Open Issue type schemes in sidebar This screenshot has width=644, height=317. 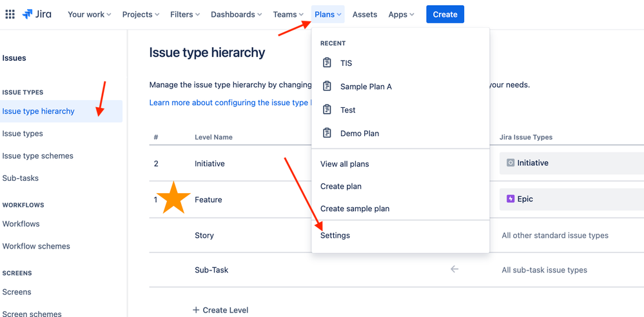pos(38,156)
